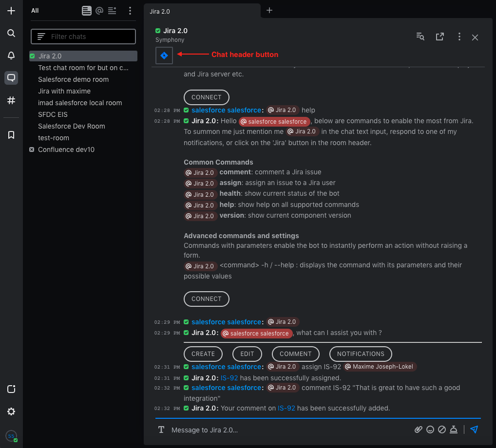
Task: Add a new tab with plus button
Action: pos(269,10)
